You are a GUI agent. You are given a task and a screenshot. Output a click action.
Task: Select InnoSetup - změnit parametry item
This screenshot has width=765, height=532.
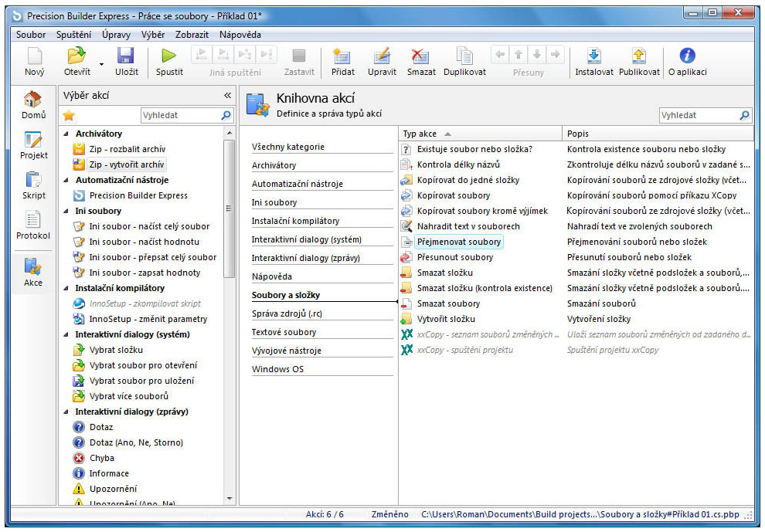click(148, 319)
